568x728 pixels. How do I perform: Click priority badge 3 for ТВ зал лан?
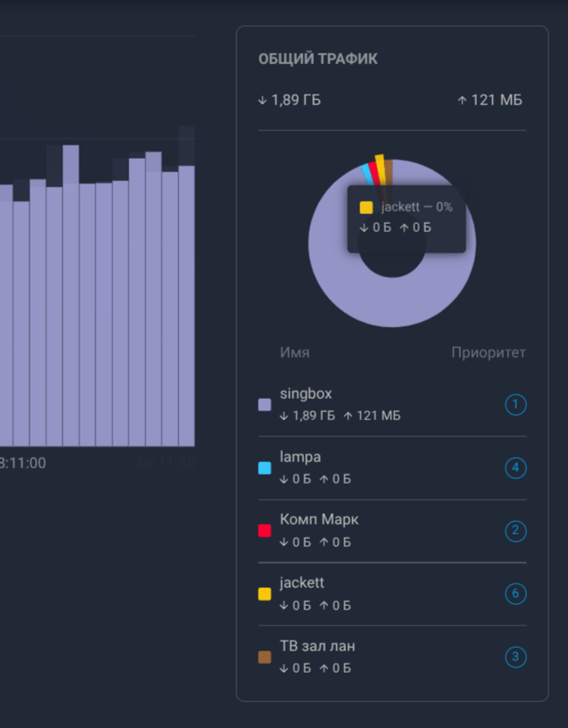click(x=515, y=658)
